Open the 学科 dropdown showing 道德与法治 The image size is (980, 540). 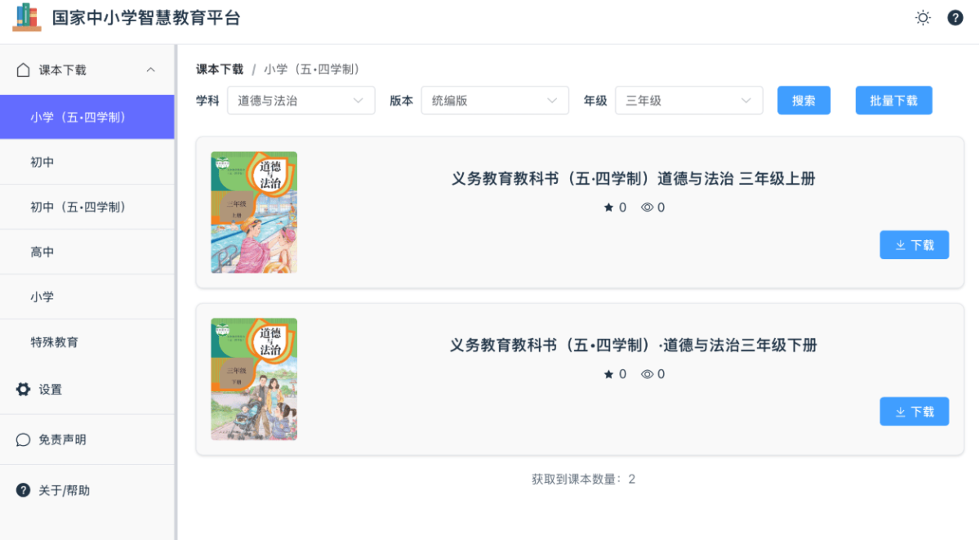[x=301, y=100]
